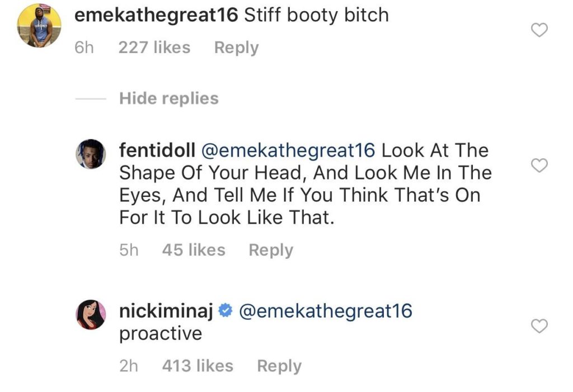Go to the nickiminaj username link
The height and width of the screenshot is (392, 573).
pyautogui.click(x=166, y=311)
